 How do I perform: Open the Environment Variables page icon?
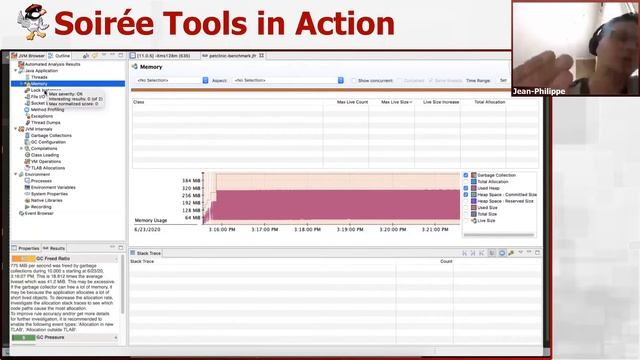point(27,187)
